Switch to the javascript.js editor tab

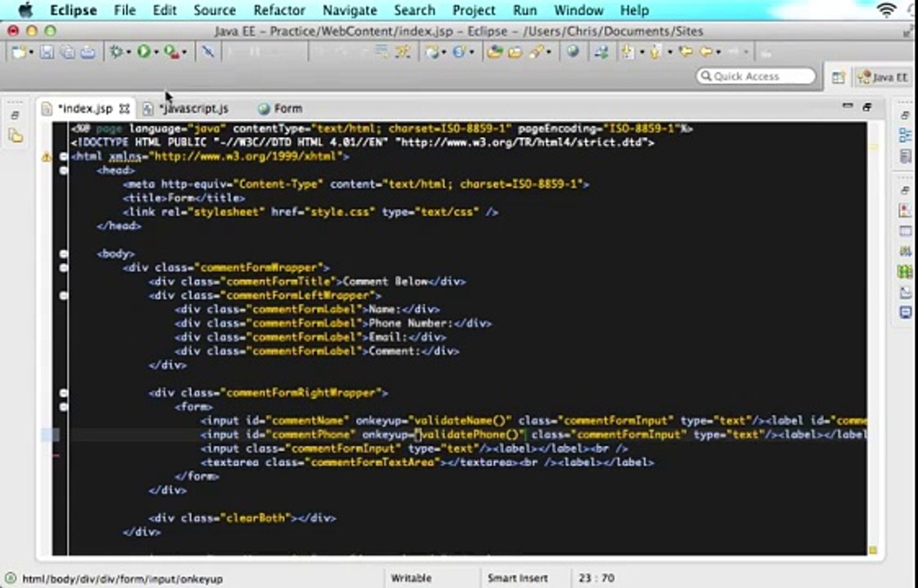tap(186, 108)
